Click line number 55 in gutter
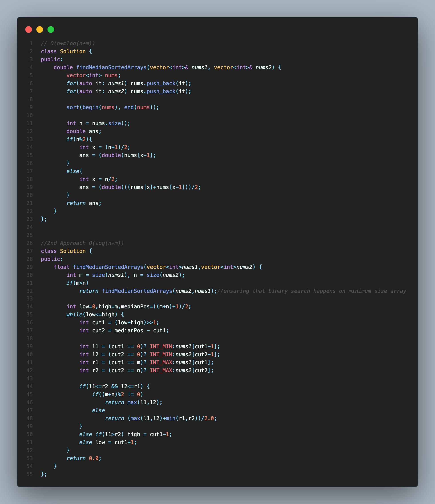Screen dimensions: 435x504 pyautogui.click(x=30, y=474)
